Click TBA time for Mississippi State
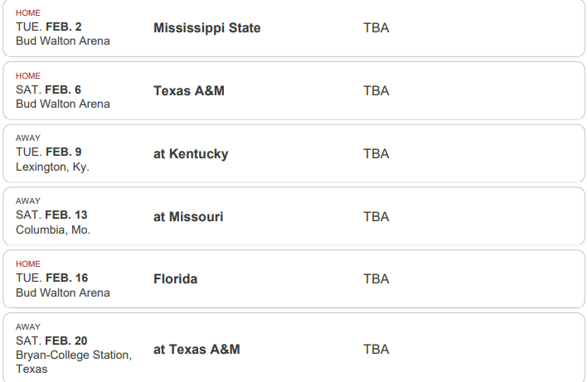Image resolution: width=588 pixels, height=382 pixels. 377,28
